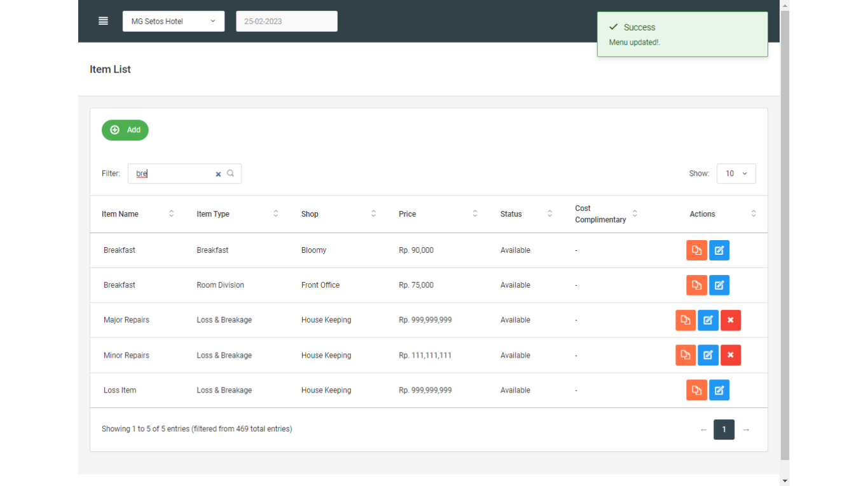868x486 pixels.
Task: Click the green Add button
Action: [x=125, y=130]
